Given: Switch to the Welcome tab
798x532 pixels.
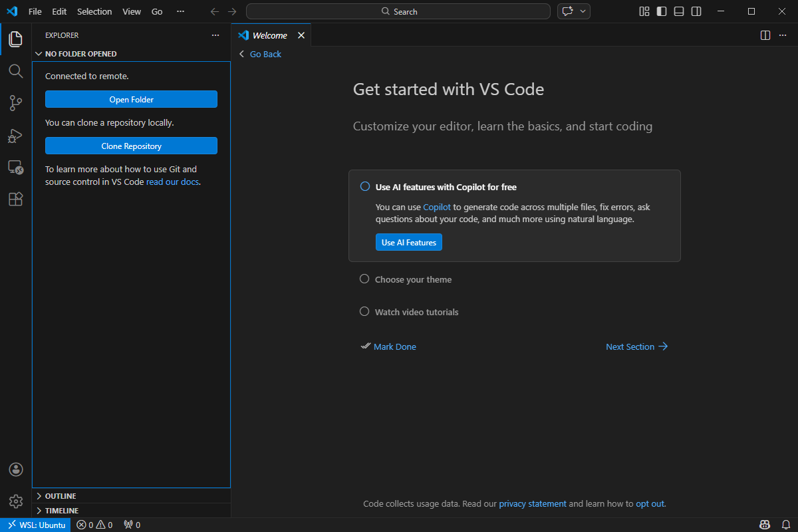Looking at the screenshot, I should (x=269, y=35).
